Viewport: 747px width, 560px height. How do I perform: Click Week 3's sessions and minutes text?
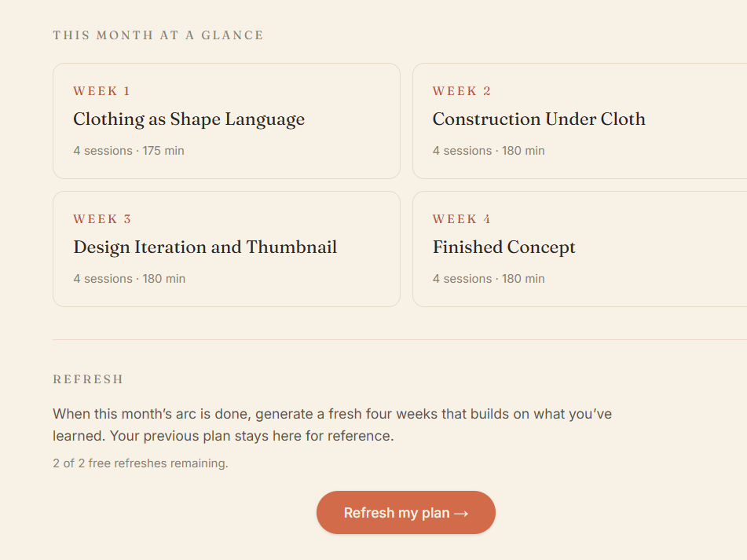(x=130, y=279)
